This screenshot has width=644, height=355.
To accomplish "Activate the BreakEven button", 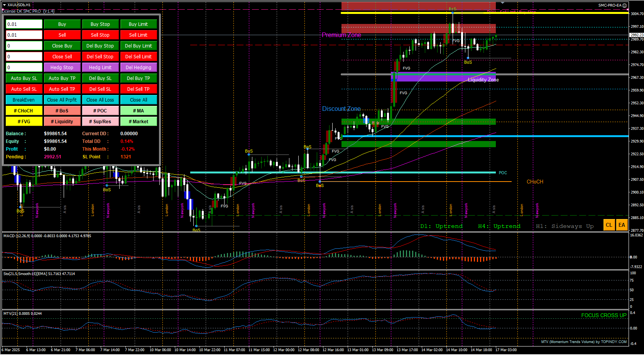I will click(x=24, y=100).
